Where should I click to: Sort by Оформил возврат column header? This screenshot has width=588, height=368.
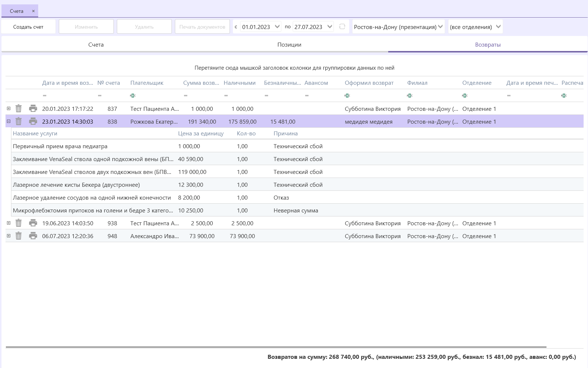369,83
